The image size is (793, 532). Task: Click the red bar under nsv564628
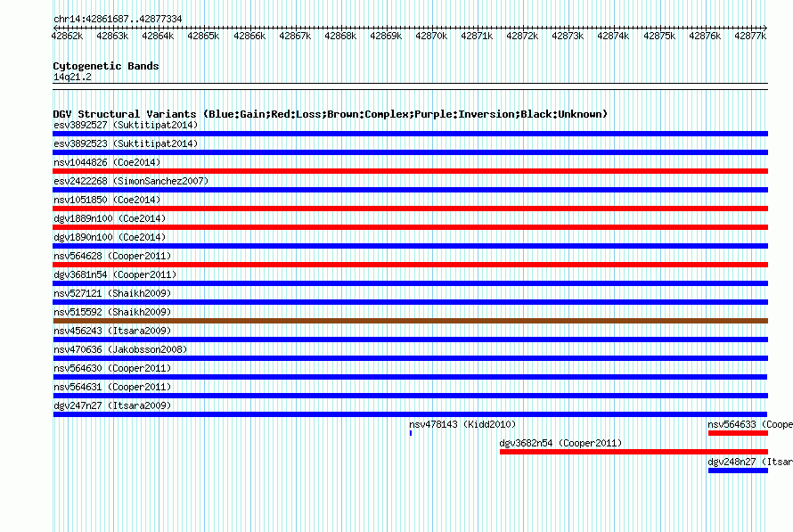tap(410, 265)
